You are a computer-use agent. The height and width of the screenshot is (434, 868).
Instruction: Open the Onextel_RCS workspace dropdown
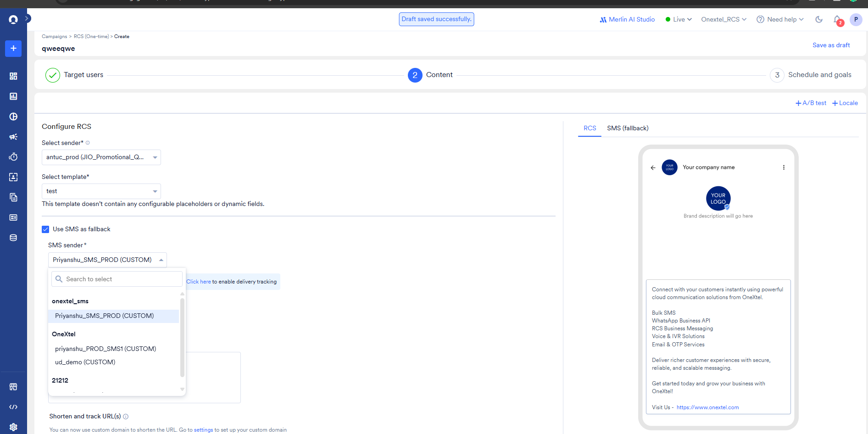point(724,19)
